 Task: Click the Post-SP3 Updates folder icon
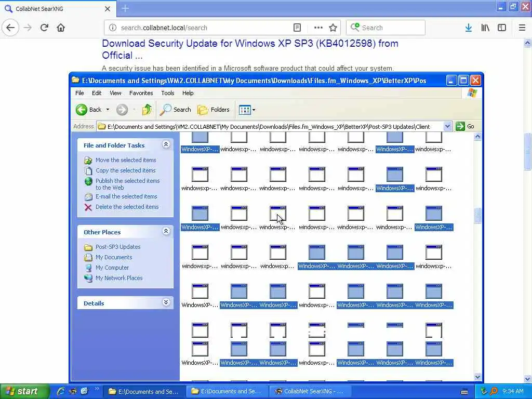click(88, 247)
